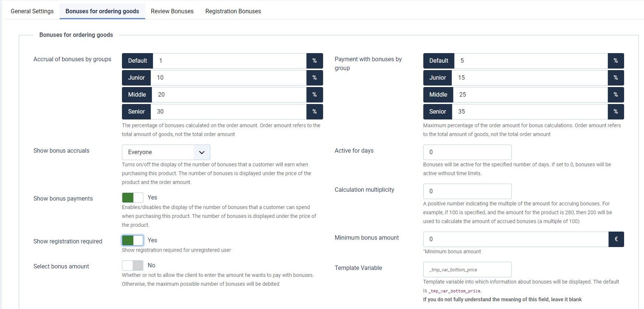Go to the Registration Bonuses tab
Screen dimensions: 644x309
[x=233, y=11]
